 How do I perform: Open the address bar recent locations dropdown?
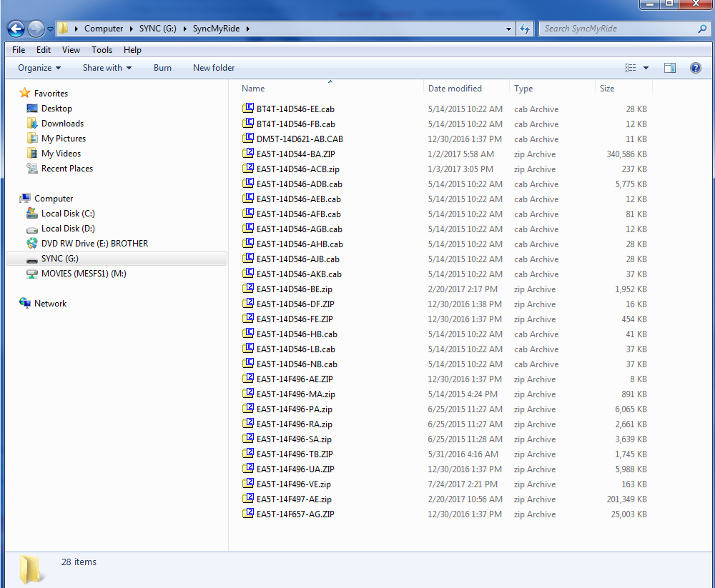508,29
